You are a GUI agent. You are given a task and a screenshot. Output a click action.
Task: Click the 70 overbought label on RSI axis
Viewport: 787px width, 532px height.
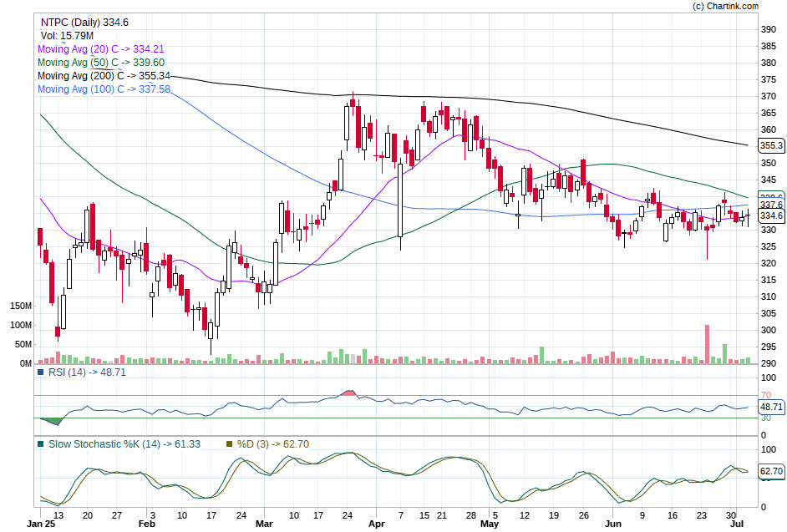pyautogui.click(x=766, y=396)
